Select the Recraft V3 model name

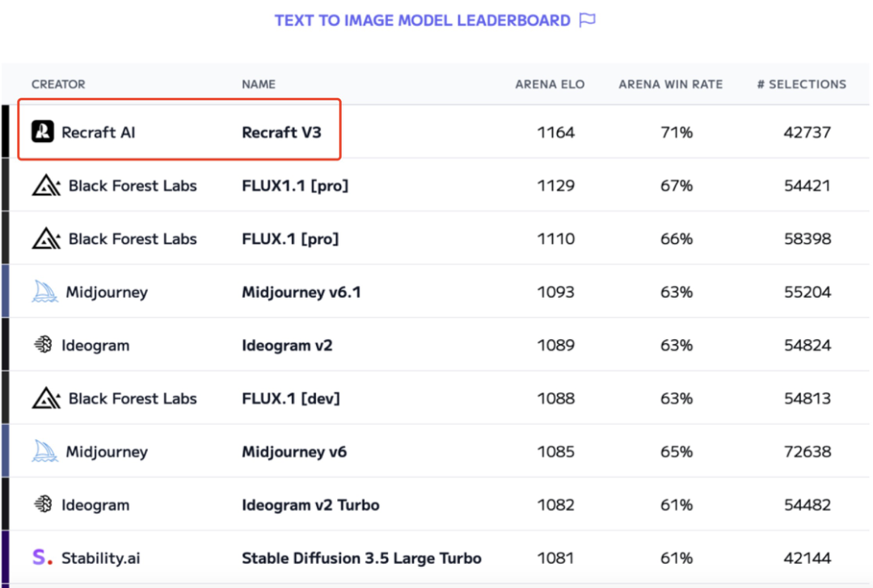281,132
